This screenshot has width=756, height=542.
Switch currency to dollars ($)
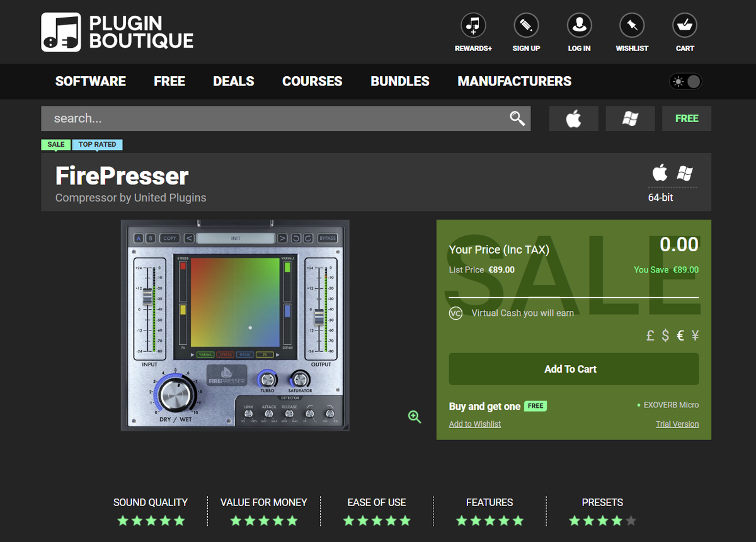click(665, 336)
